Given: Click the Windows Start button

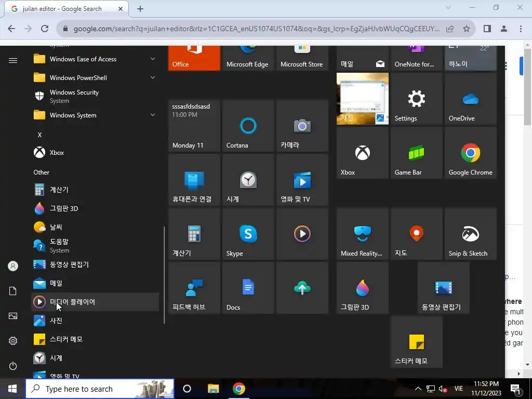Looking at the screenshot, I should click(12, 389).
